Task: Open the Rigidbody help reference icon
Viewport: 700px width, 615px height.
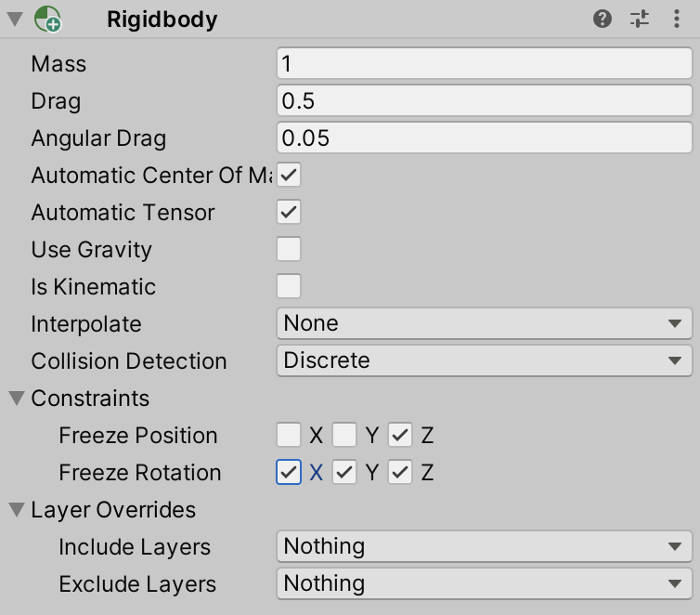Action: 603,19
